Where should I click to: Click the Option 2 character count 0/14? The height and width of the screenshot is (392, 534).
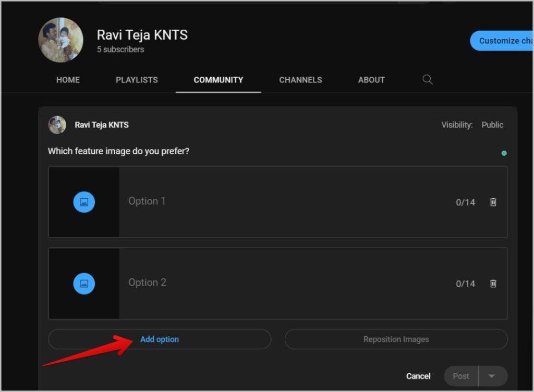465,284
